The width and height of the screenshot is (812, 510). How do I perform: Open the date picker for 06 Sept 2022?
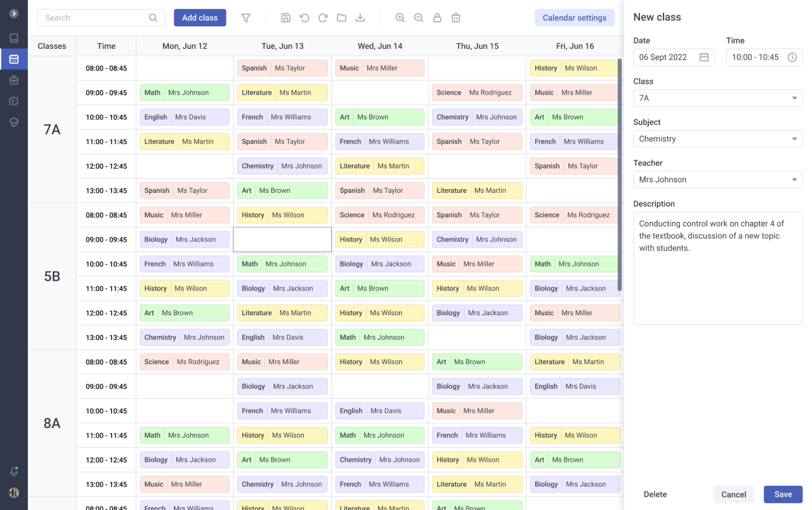704,56
